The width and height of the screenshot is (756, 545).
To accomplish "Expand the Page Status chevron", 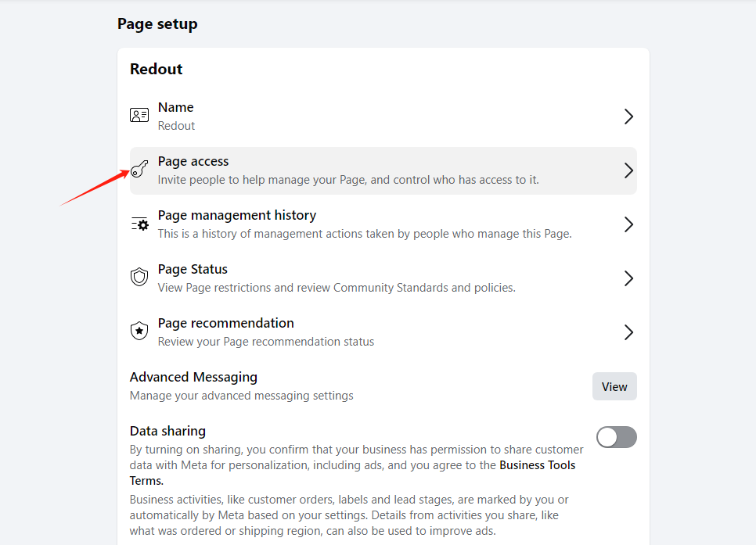I will (628, 278).
